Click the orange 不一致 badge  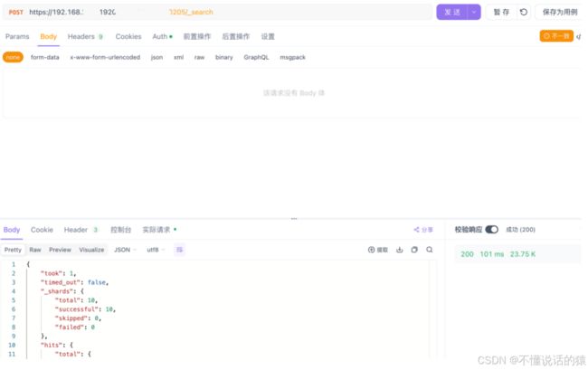(x=556, y=36)
